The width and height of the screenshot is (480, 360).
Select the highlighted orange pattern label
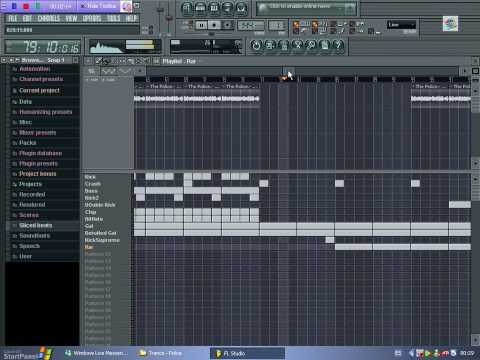point(89,247)
